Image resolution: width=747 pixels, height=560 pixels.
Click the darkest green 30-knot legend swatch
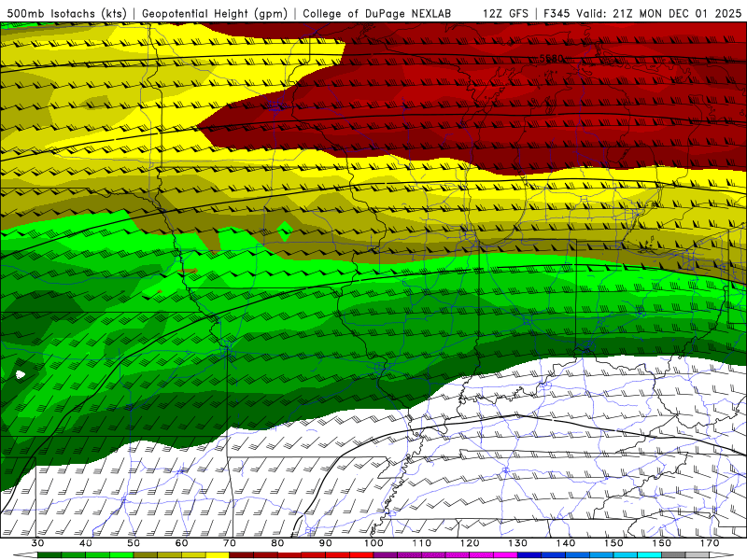click(49, 555)
